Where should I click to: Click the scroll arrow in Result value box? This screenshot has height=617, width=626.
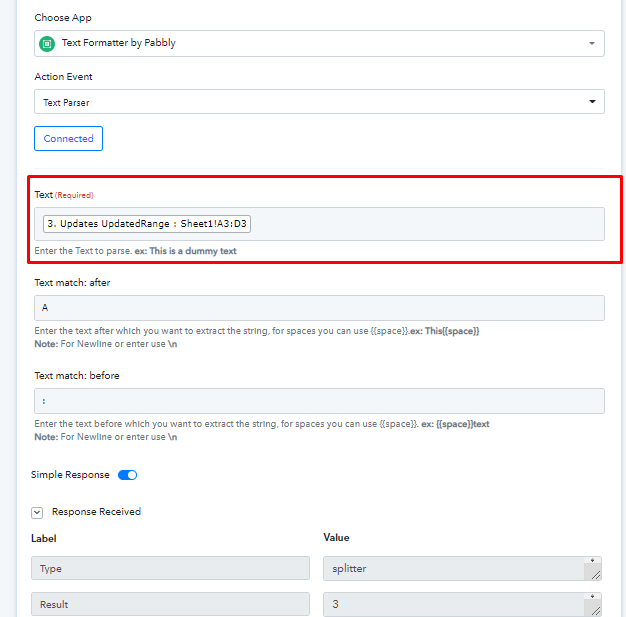592,596
